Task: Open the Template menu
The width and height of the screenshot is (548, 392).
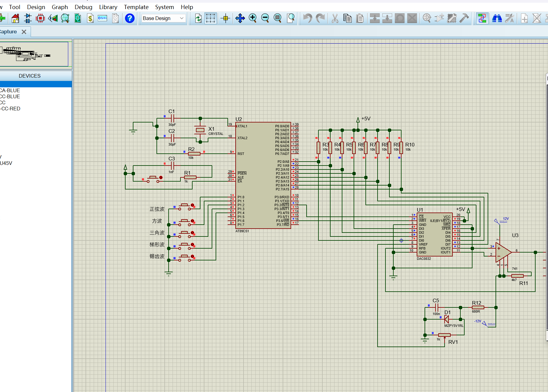Action: pos(136,7)
